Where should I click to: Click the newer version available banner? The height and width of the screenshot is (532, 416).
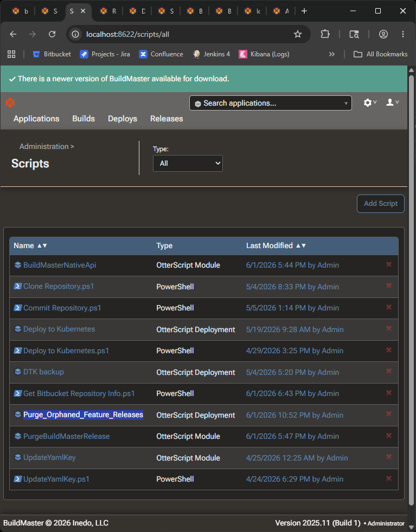pyautogui.click(x=204, y=79)
